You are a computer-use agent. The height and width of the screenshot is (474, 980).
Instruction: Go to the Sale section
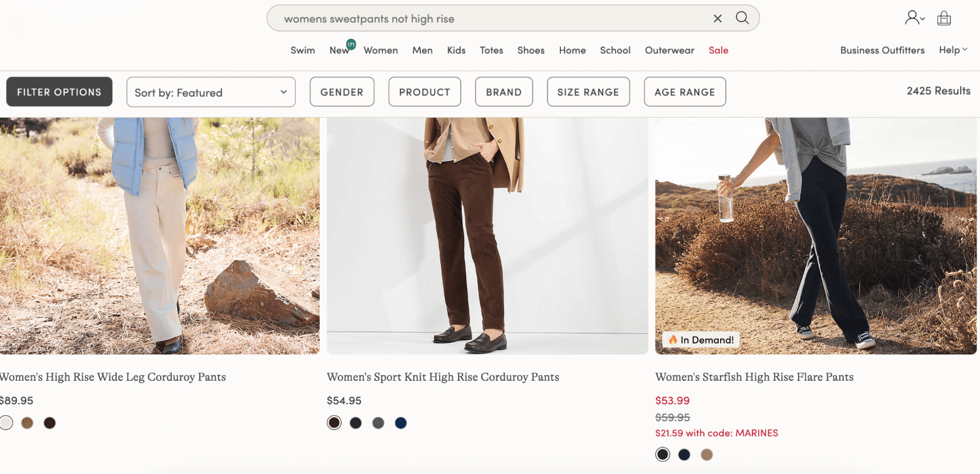pyautogui.click(x=718, y=50)
